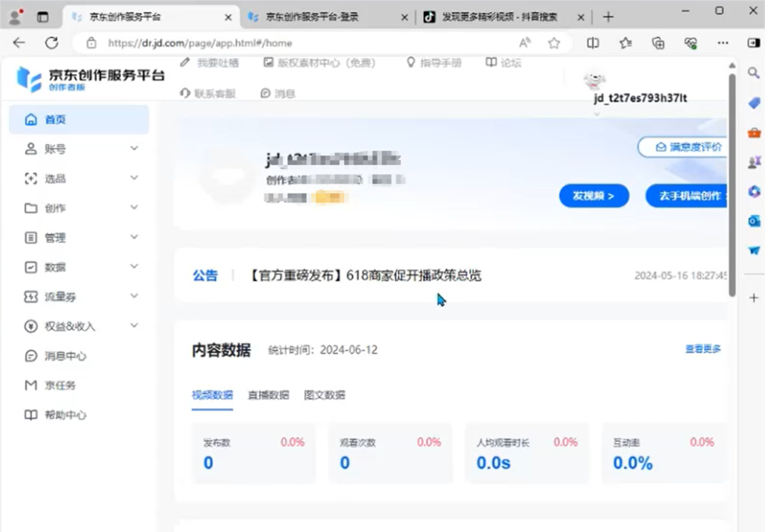765x532 pixels.
Task: Open the 618商家促开播政策总览 announcement
Action: 364,276
